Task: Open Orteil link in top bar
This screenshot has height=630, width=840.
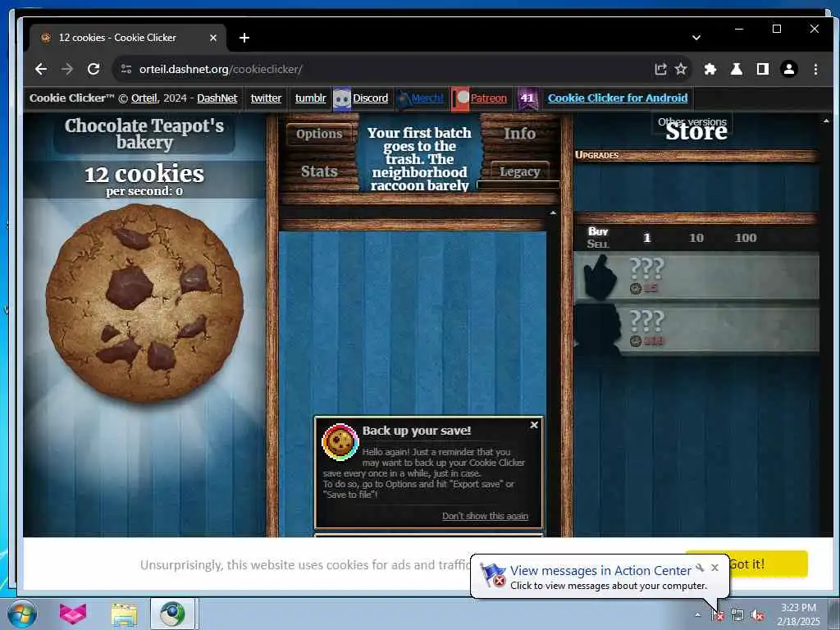Action: click(x=144, y=98)
